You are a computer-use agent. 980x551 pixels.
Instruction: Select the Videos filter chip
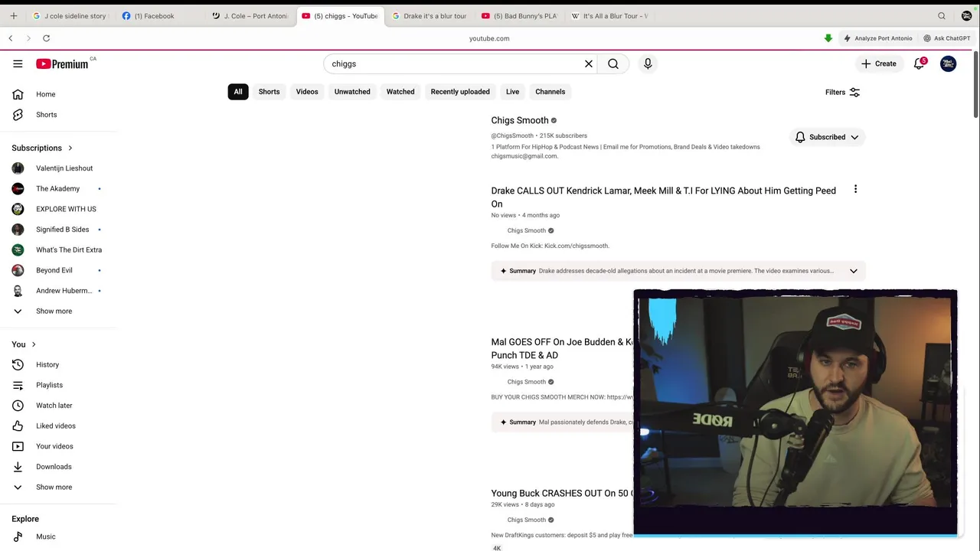307,92
